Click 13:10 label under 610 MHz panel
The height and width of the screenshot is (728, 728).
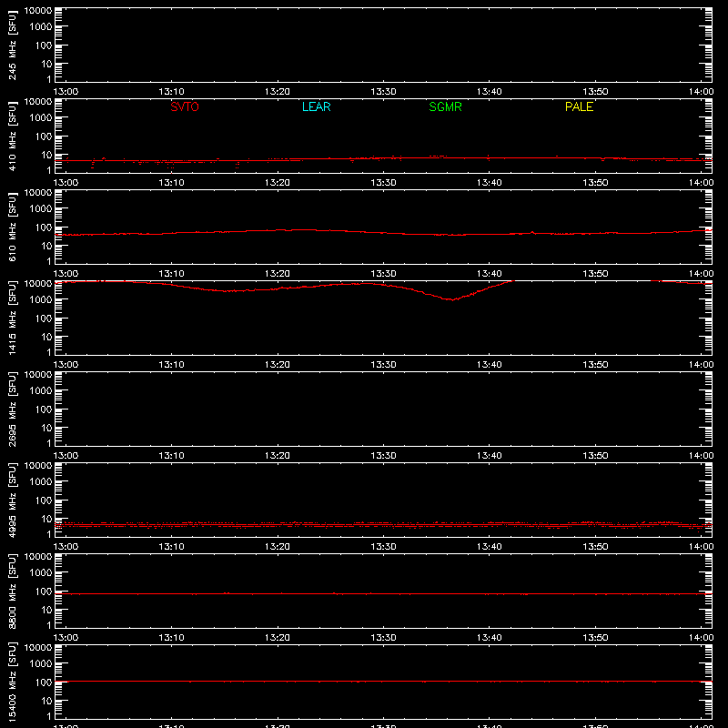click(171, 274)
